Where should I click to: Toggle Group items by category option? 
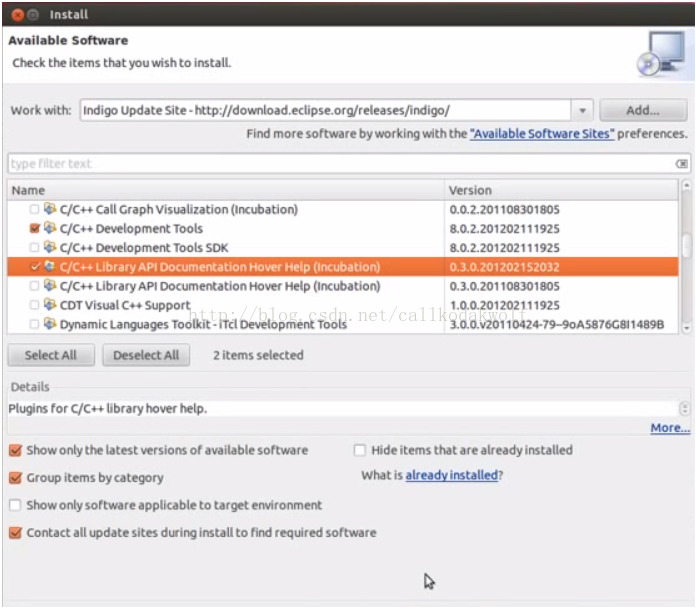(x=15, y=478)
